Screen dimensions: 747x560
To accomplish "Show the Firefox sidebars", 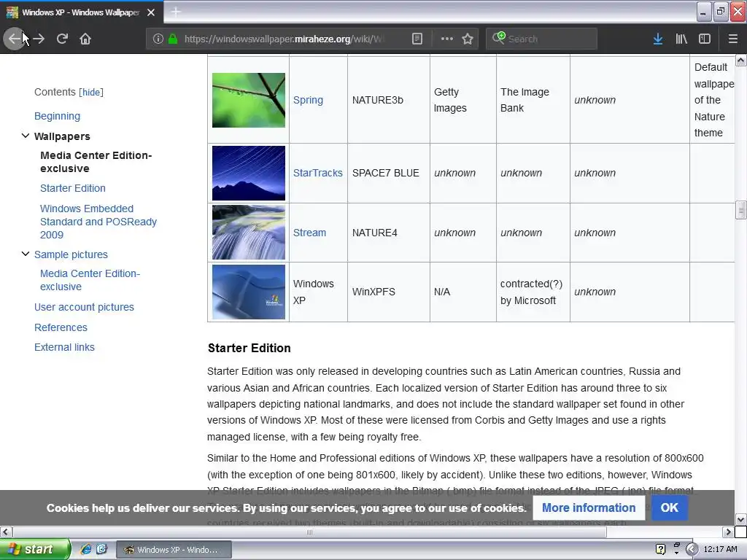I will 705,39.
